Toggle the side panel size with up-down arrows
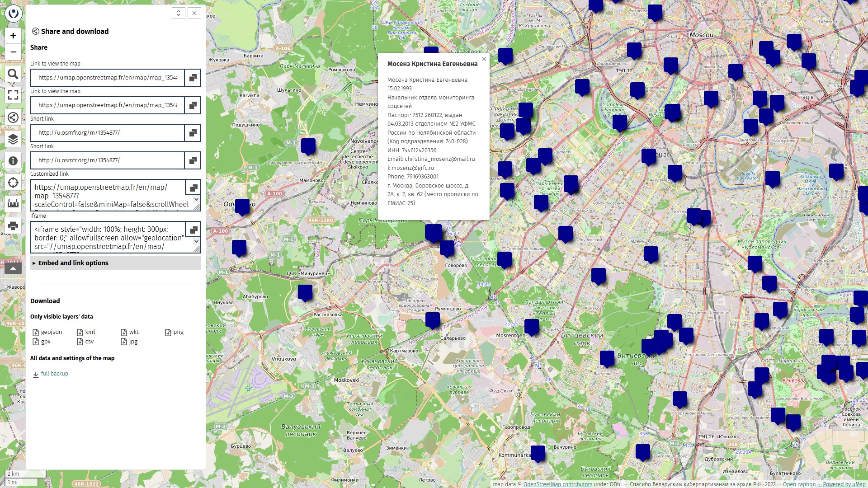The width and height of the screenshot is (868, 488). click(x=179, y=13)
